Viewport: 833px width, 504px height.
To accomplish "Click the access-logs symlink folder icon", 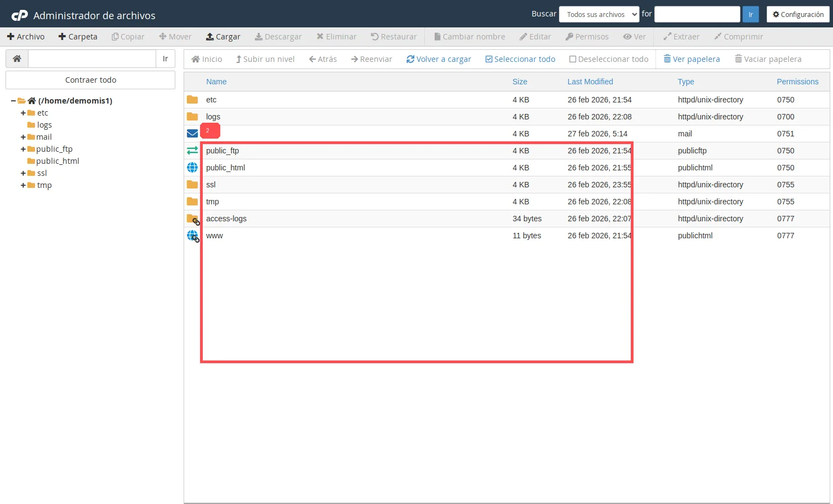I will 193,219.
